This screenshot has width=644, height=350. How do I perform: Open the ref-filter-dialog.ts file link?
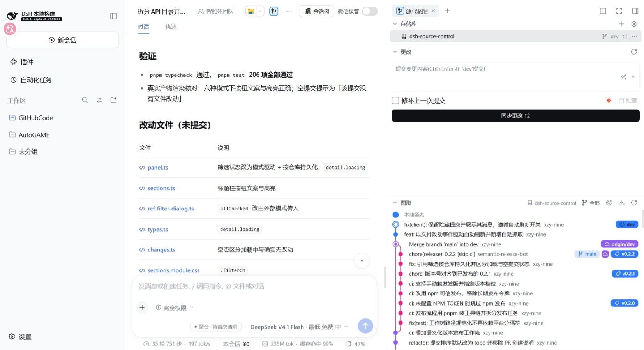(x=171, y=209)
